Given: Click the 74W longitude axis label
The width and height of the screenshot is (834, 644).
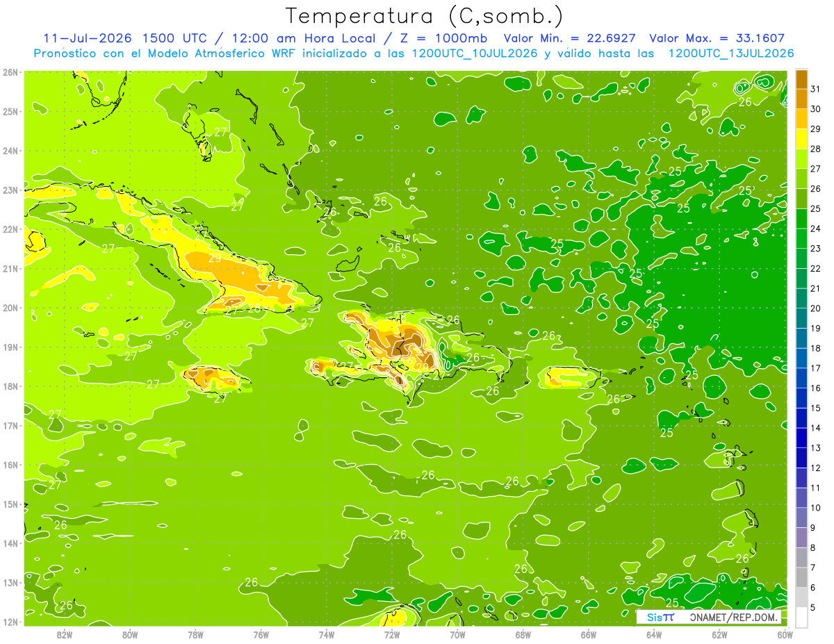Looking at the screenshot, I should pos(327,634).
